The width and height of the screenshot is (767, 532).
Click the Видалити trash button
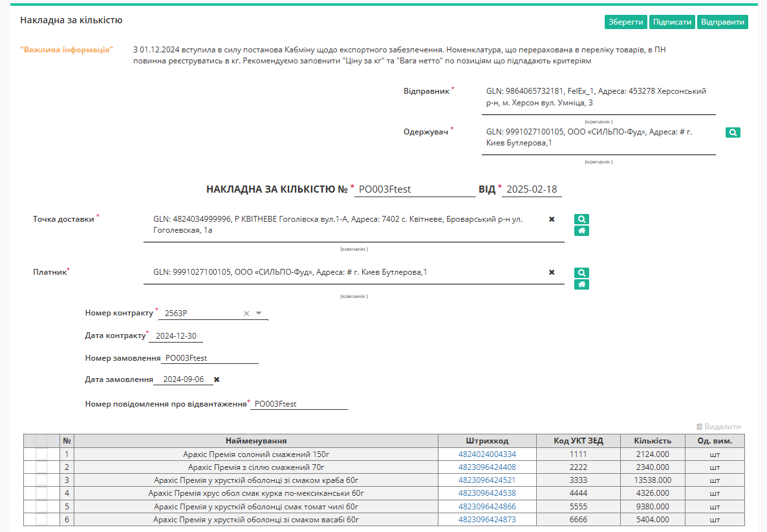click(718, 427)
